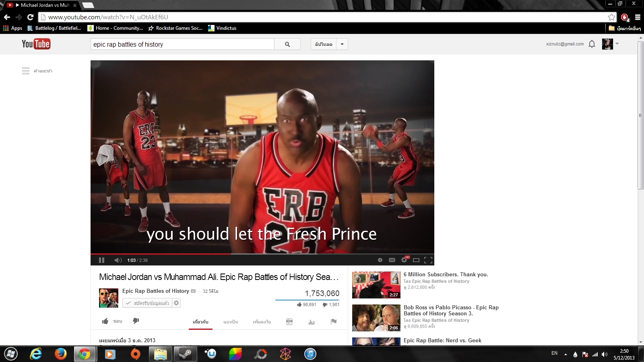Click the search magnifier button
Screen dimensions: 644x362
287,44
